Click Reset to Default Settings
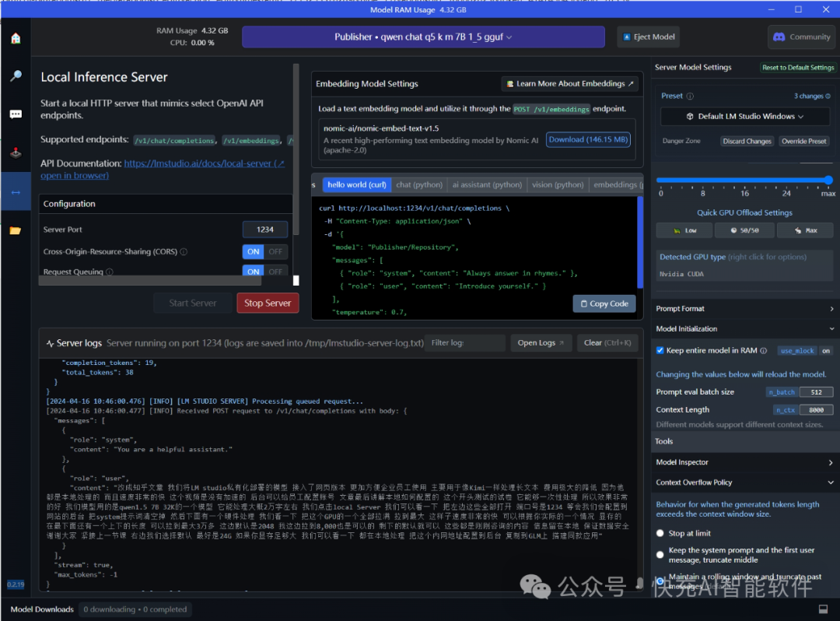Image resolution: width=840 pixels, height=621 pixels. [798, 68]
